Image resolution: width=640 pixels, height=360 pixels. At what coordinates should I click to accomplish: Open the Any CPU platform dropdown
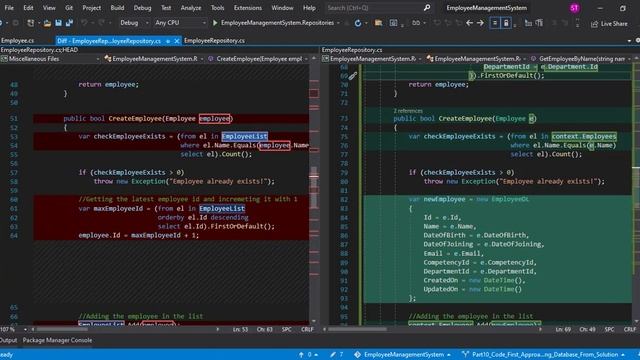coord(180,23)
